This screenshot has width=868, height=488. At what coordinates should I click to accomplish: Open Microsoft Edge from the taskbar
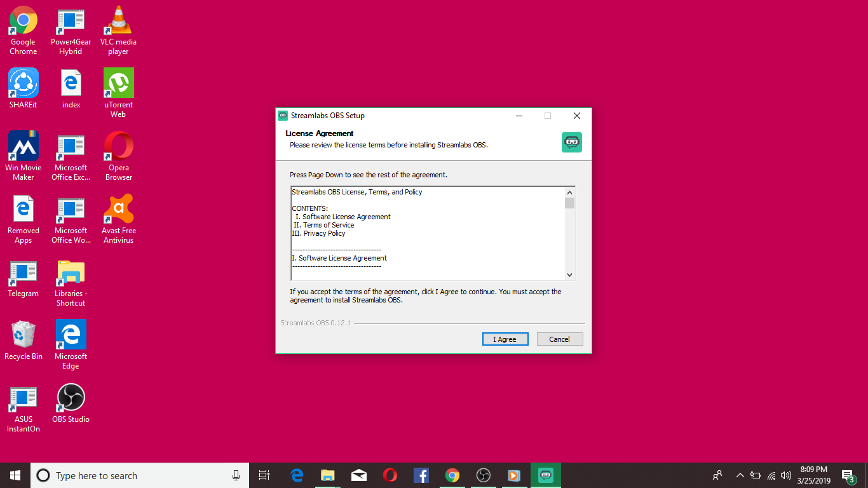click(x=296, y=475)
